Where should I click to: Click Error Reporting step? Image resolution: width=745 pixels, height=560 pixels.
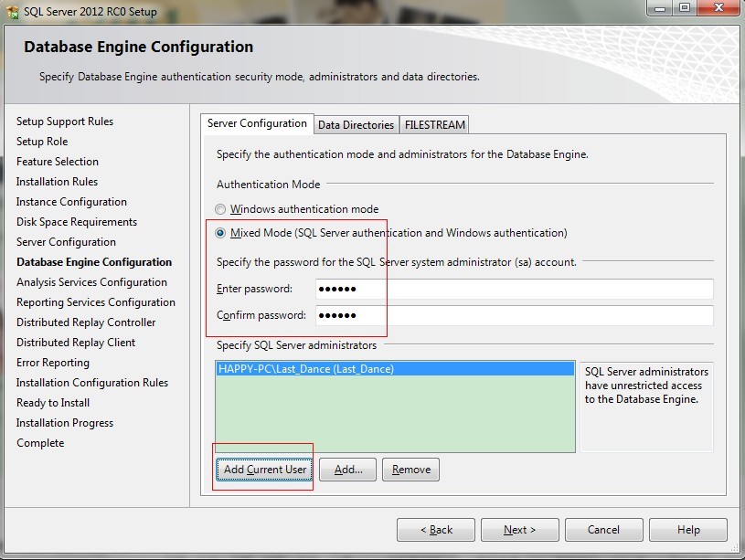pyautogui.click(x=53, y=363)
